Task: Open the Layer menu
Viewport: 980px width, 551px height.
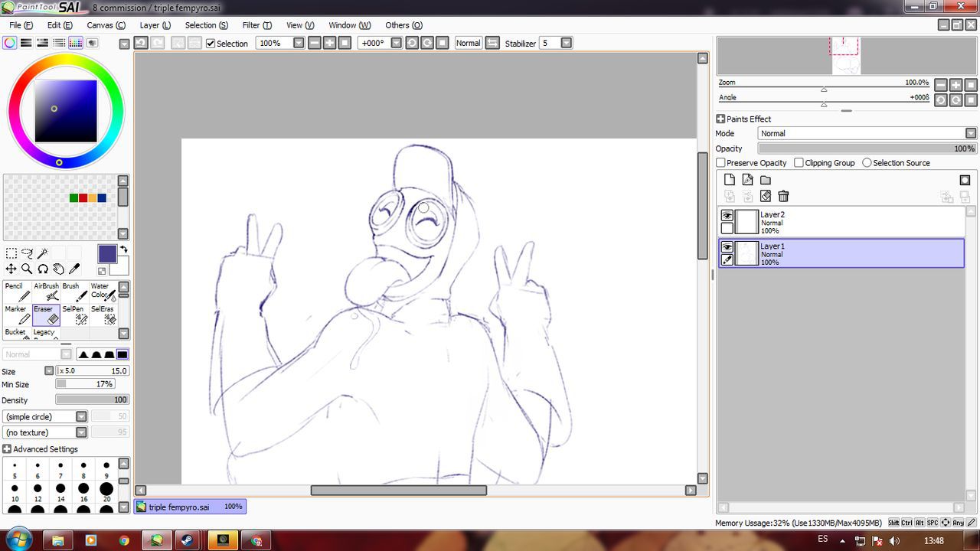Action: coord(155,25)
